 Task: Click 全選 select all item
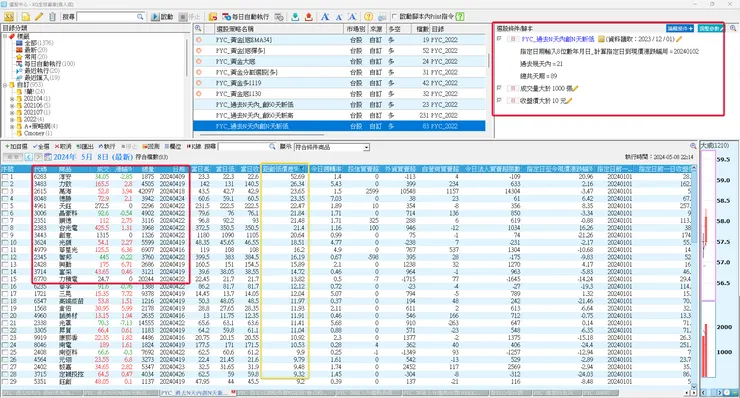tap(41, 147)
